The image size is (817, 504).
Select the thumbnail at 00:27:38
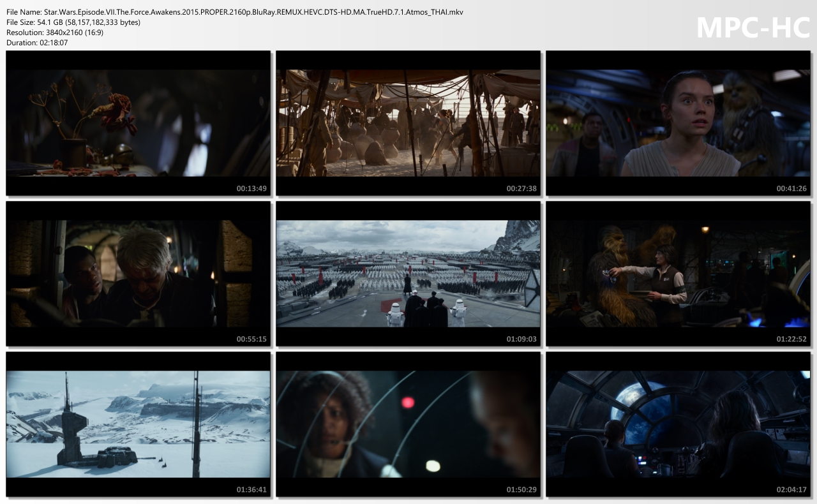[408, 123]
